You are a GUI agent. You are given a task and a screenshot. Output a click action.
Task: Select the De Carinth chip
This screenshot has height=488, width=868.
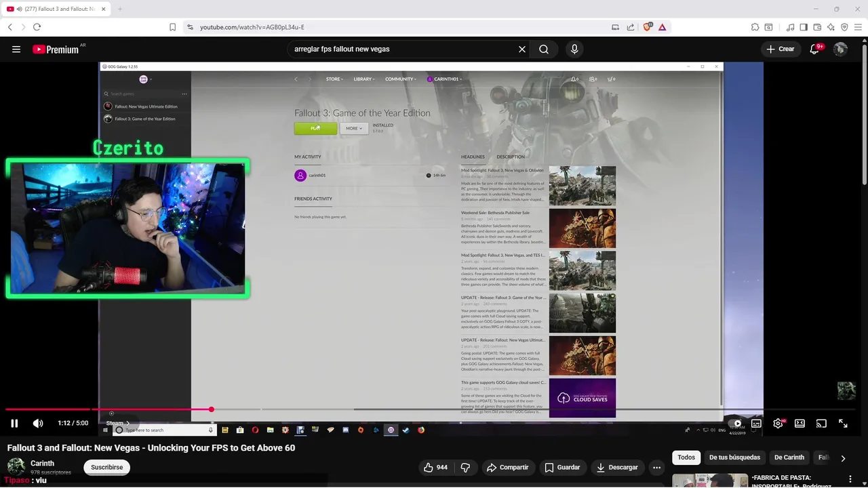click(x=789, y=457)
